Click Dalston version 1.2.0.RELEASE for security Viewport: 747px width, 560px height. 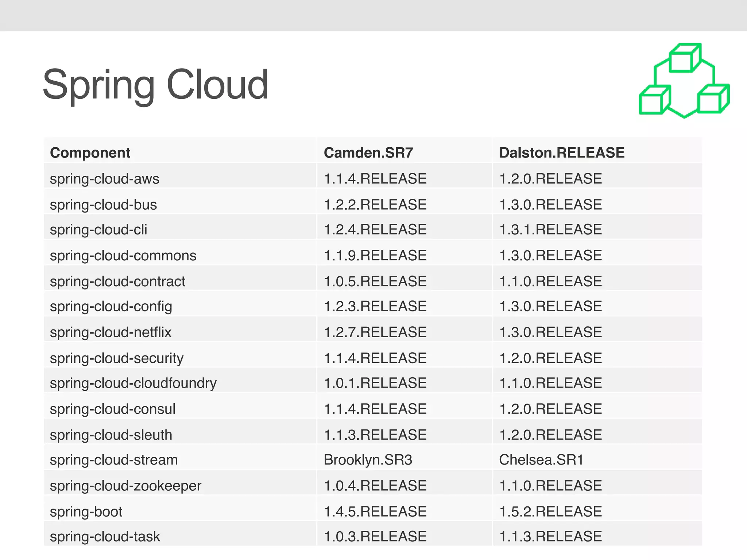point(550,358)
